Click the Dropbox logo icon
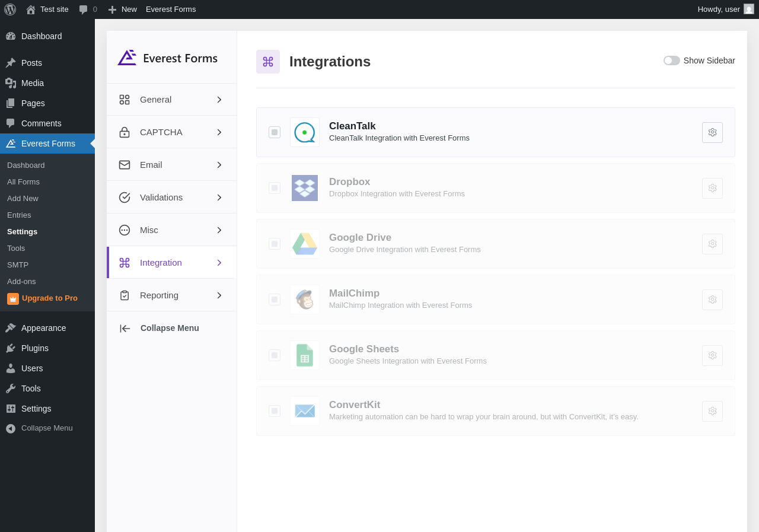Viewport: 759px width, 532px height. pos(305,188)
